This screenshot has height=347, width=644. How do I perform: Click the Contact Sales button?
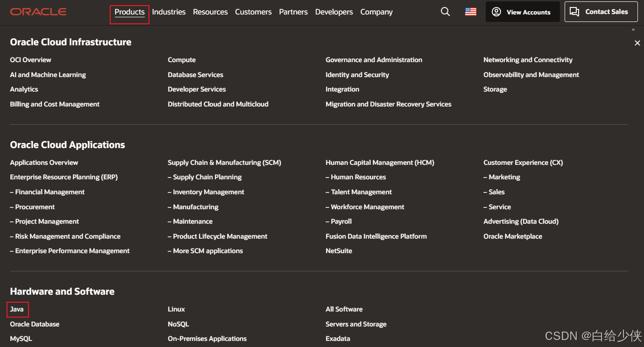point(601,12)
